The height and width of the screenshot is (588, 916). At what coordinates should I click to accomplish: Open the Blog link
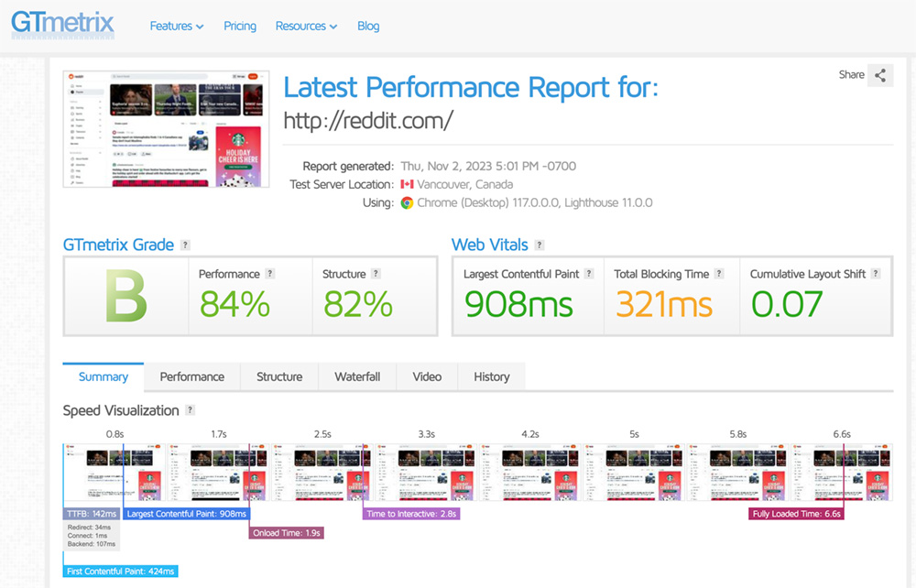point(368,27)
